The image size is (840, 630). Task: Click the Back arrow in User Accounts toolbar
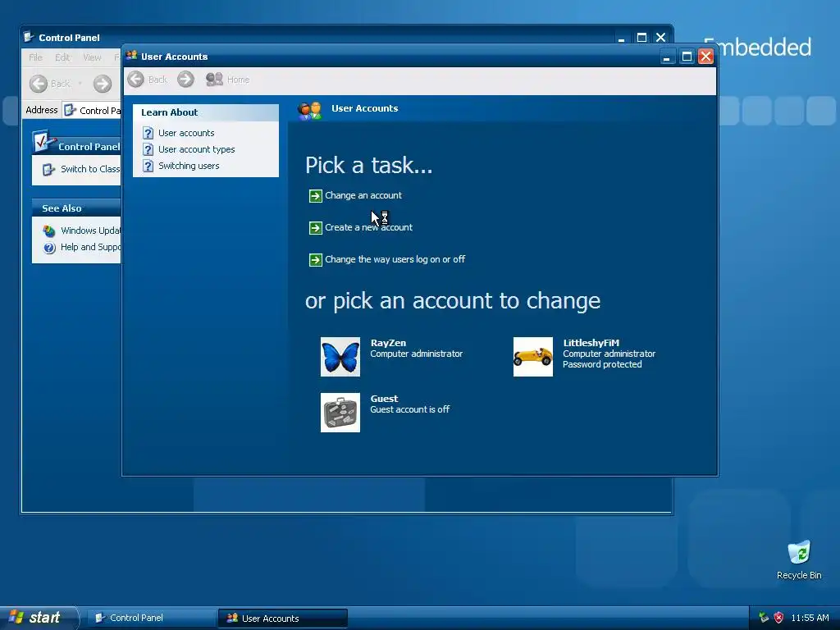[x=135, y=80]
